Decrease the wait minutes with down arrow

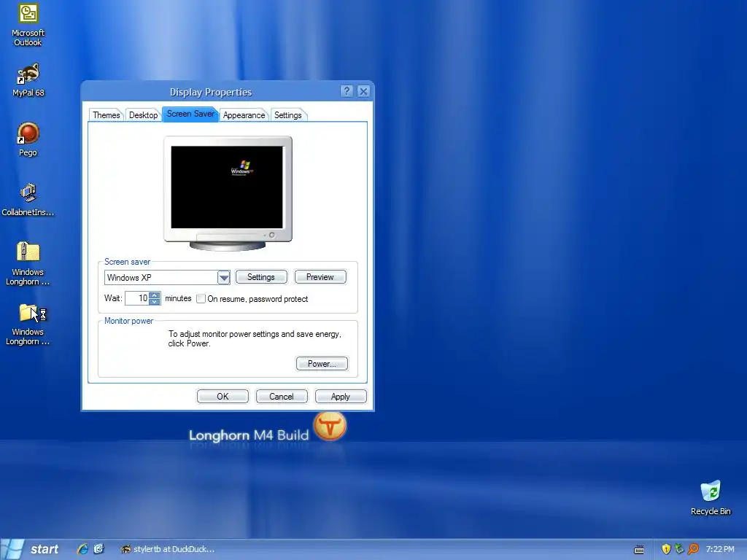(155, 302)
